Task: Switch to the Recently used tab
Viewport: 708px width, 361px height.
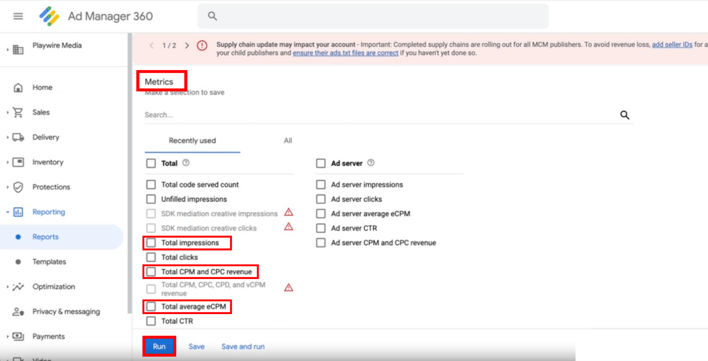Action: pos(192,141)
